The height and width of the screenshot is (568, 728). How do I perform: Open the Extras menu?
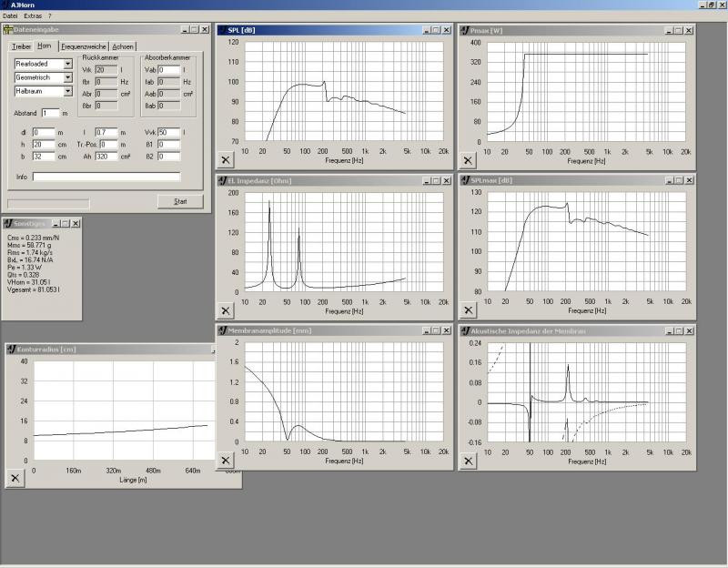point(33,16)
